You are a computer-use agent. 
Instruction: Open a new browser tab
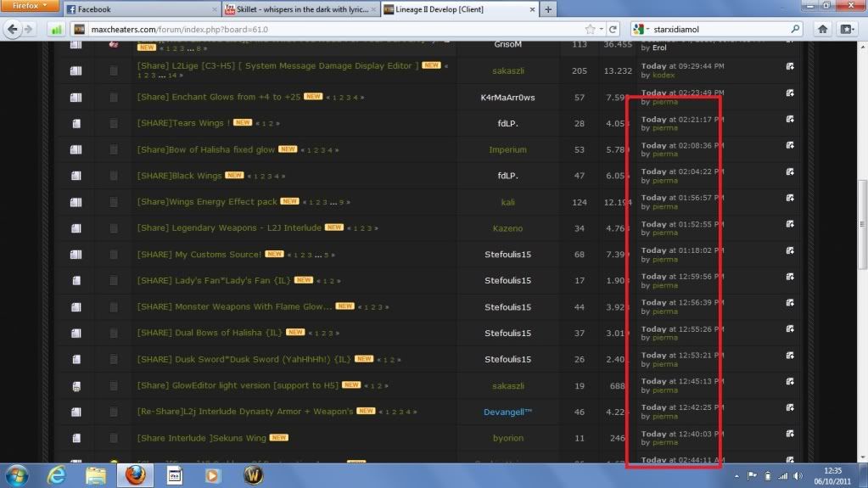[548, 9]
